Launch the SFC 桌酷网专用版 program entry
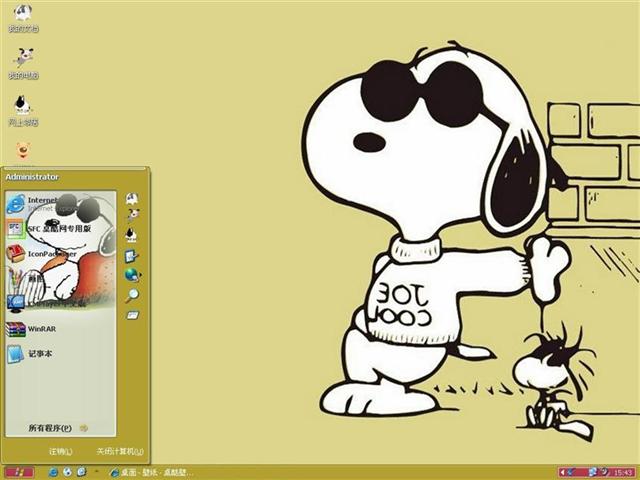This screenshot has width=640, height=480. coord(60,229)
